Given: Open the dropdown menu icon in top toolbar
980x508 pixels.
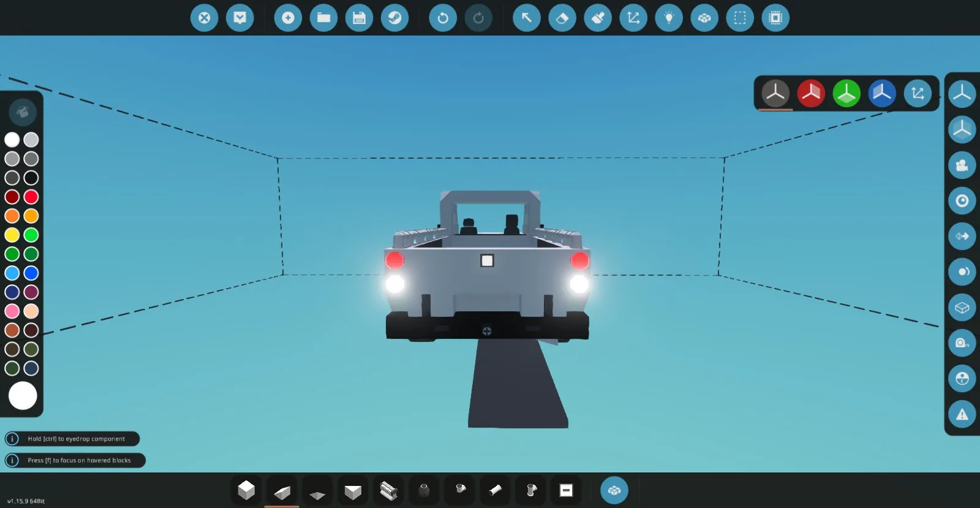Looking at the screenshot, I should tap(239, 18).
